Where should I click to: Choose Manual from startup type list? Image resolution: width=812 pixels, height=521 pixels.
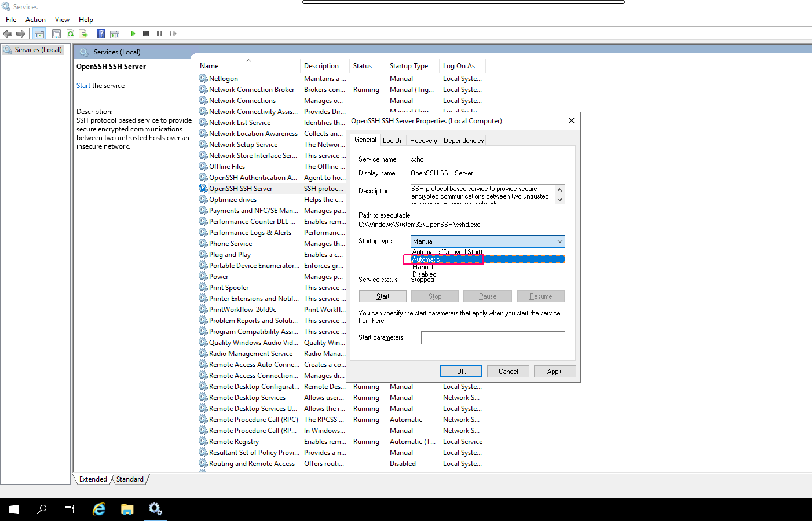coord(488,267)
